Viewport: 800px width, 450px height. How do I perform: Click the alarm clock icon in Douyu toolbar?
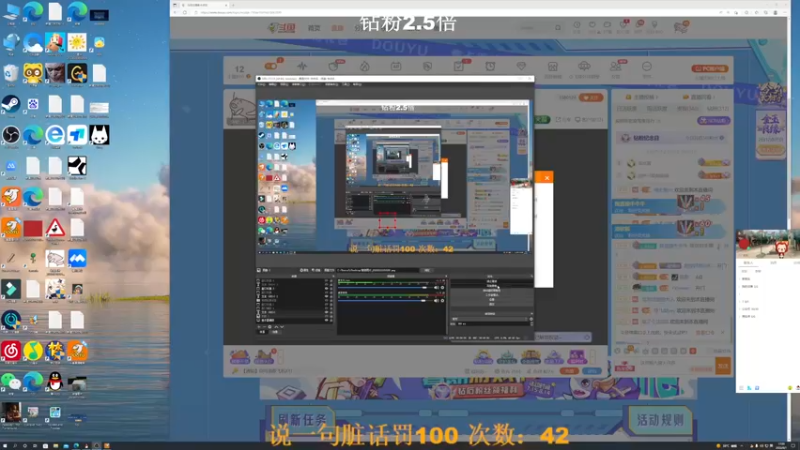click(490, 66)
